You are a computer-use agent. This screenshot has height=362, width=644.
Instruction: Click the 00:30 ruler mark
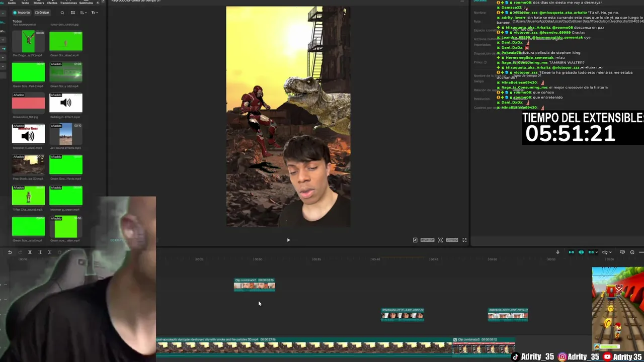[x=258, y=259]
